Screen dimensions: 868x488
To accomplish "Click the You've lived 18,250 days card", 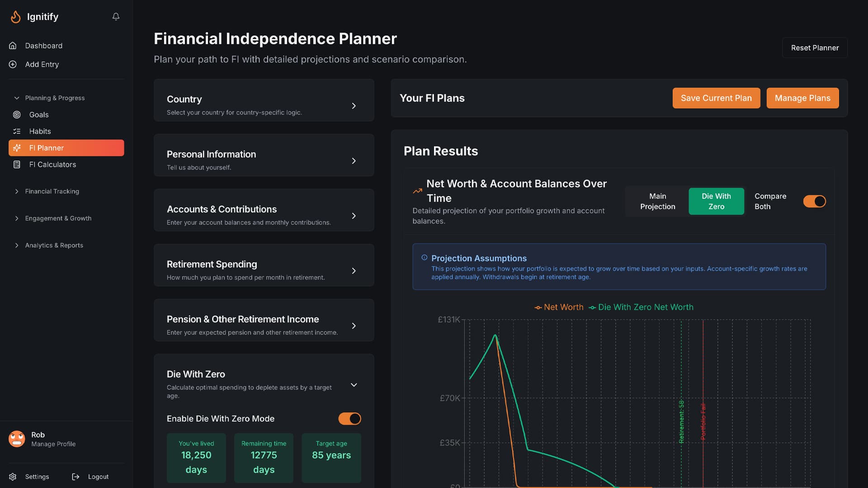I will (x=196, y=458).
